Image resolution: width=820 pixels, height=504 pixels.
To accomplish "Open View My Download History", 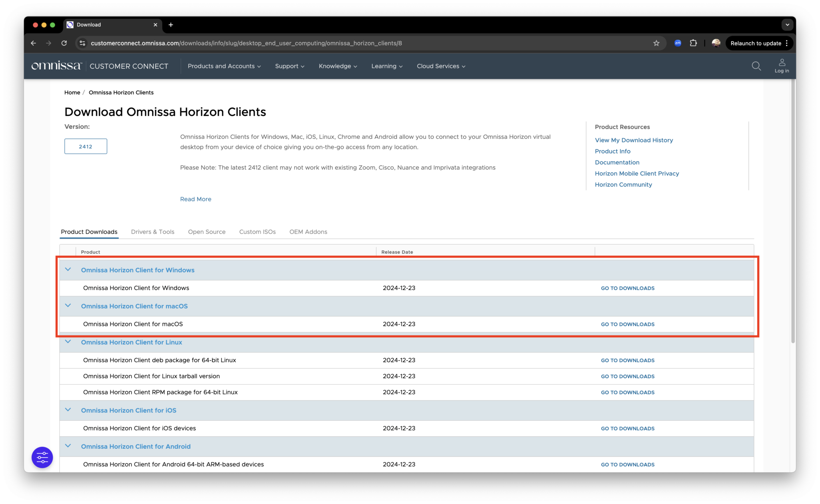I will 634,140.
